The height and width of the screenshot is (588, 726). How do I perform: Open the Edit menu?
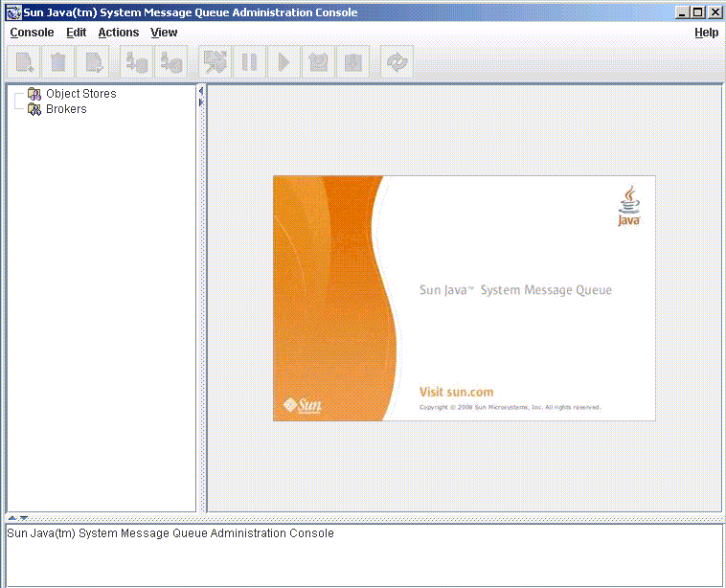pyautogui.click(x=76, y=33)
